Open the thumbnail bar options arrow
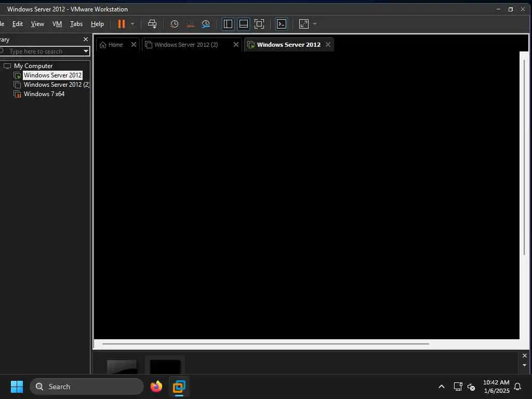The width and height of the screenshot is (532, 399). pos(525,365)
